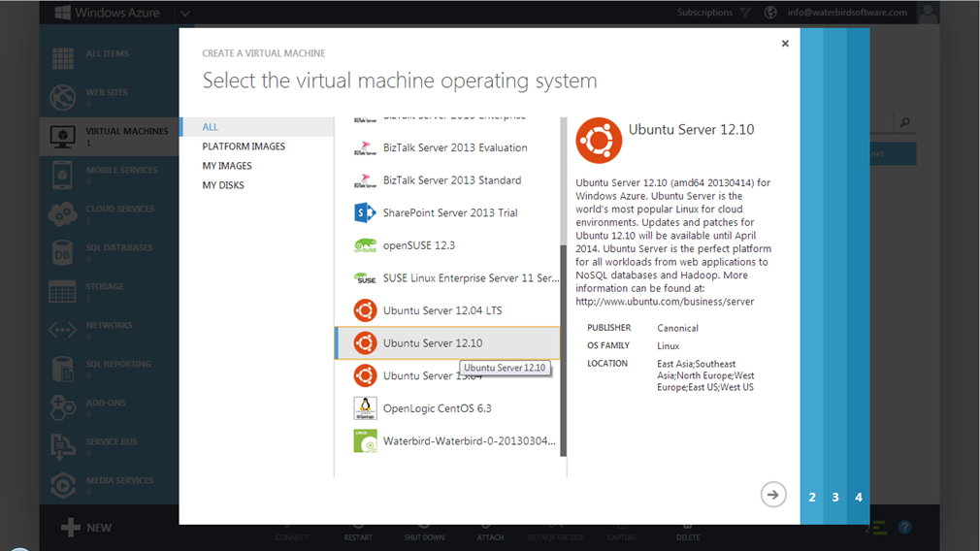980x551 pixels.
Task: Select SUSE Linux Enterprise Server 11 image
Action: [x=447, y=278]
